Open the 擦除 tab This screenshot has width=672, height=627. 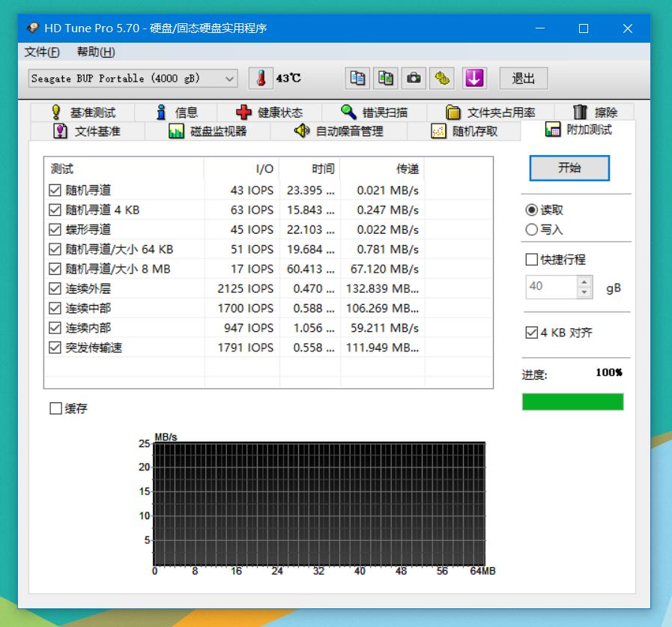pos(594,112)
